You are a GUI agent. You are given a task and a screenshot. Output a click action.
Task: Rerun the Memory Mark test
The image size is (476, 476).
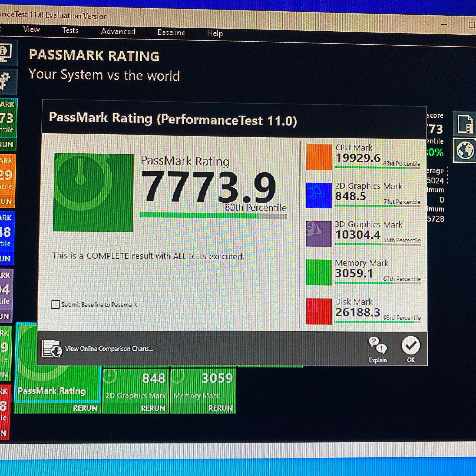[x=220, y=408]
